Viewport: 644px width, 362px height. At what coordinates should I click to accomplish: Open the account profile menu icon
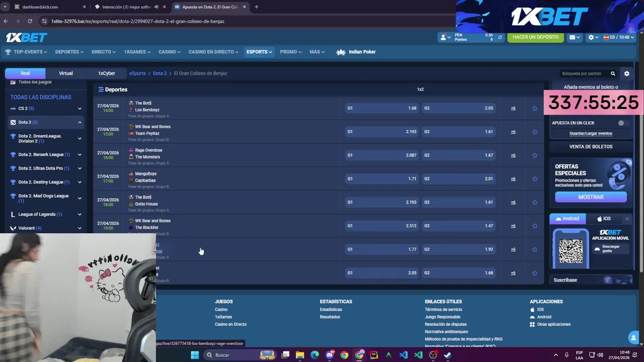[445, 37]
